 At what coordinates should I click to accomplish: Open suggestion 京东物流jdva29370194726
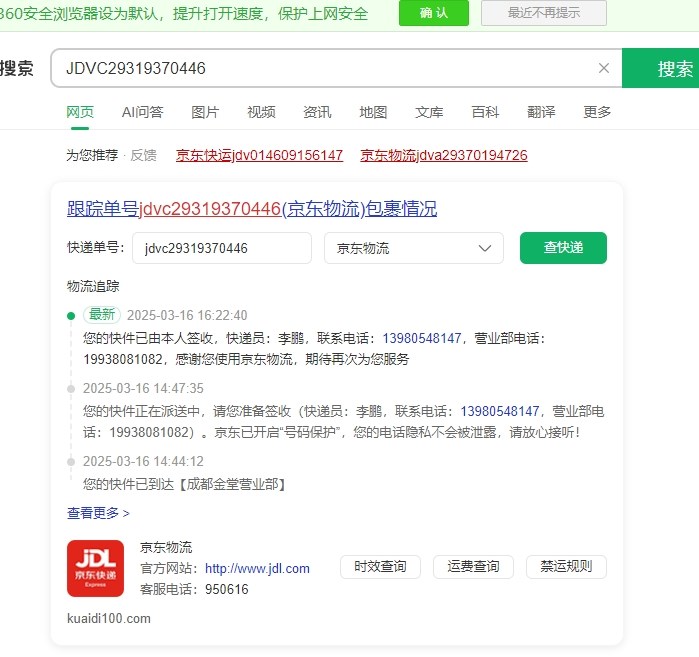pos(444,155)
